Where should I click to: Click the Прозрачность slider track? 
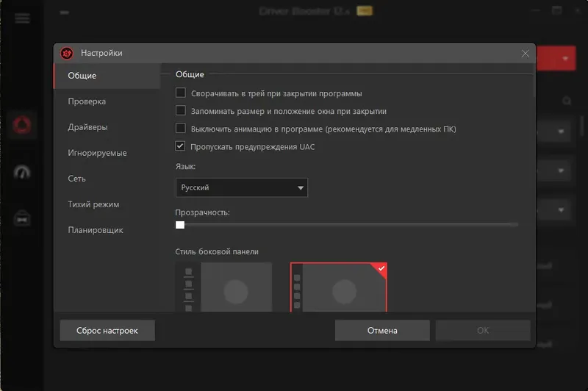pyautogui.click(x=347, y=225)
